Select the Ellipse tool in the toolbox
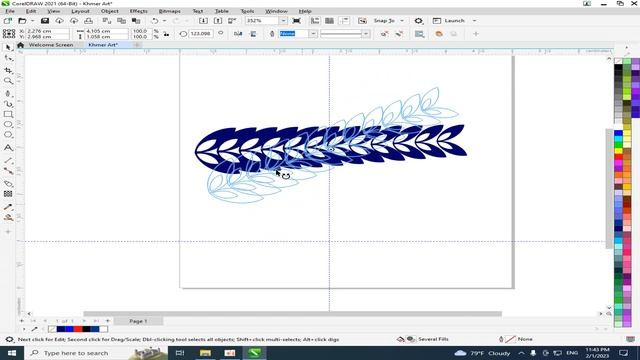Image resolution: width=640 pixels, height=360 pixels. 8,124
